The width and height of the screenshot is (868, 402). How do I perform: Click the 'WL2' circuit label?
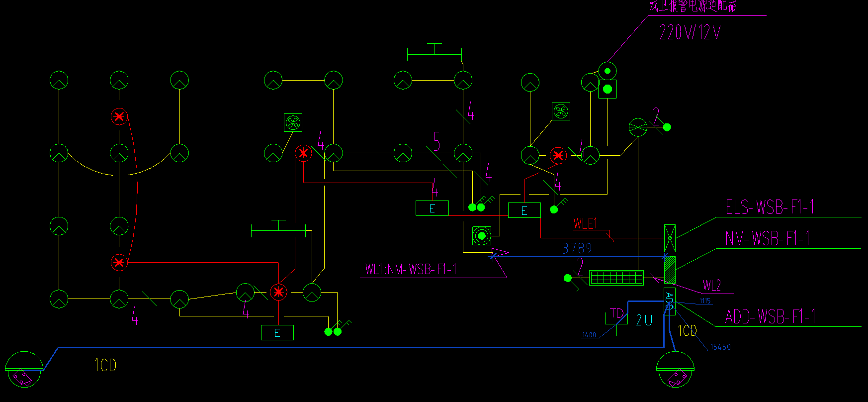(x=711, y=286)
